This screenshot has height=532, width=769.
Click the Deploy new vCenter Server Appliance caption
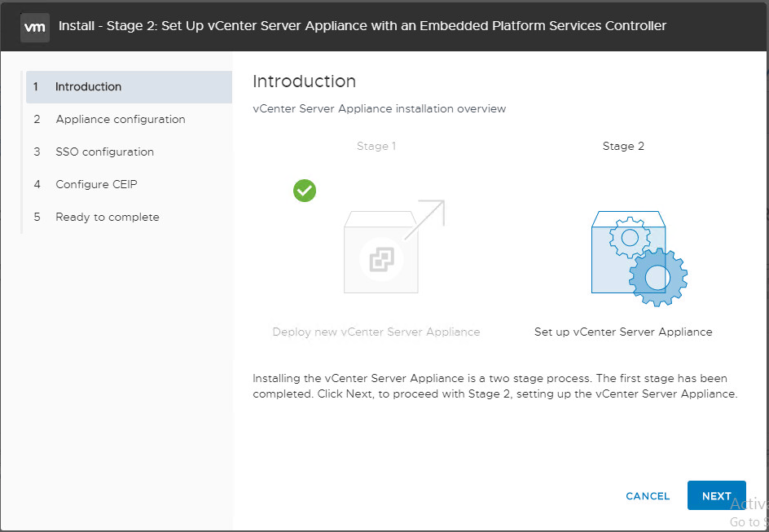pos(376,332)
